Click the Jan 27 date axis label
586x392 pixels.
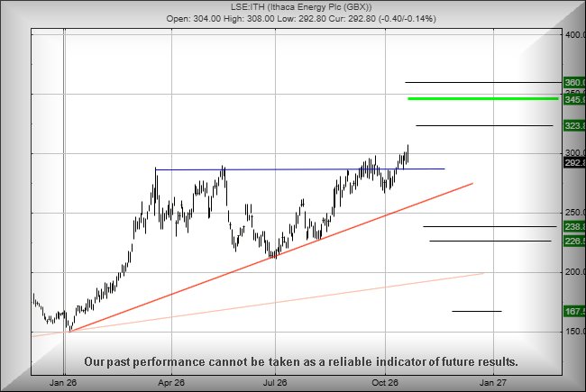(x=493, y=383)
